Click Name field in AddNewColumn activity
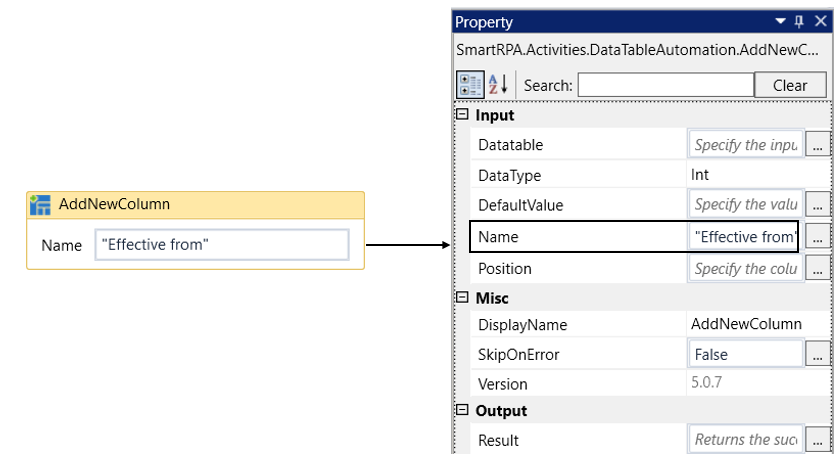 [x=221, y=245]
